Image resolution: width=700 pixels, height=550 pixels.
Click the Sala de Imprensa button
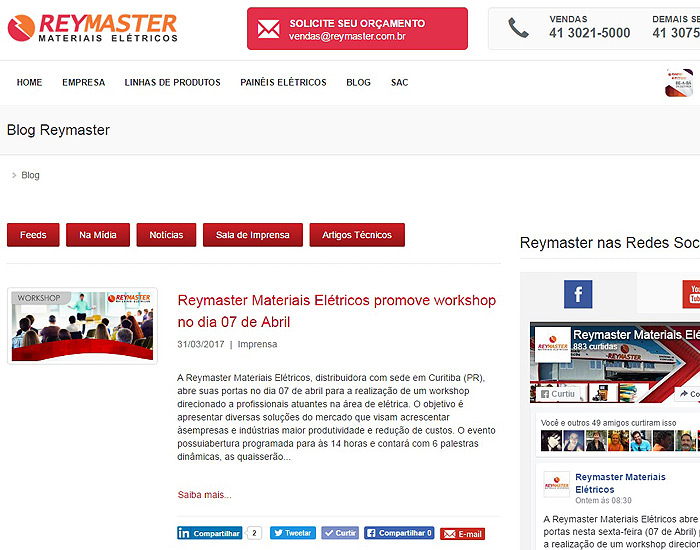pos(253,235)
